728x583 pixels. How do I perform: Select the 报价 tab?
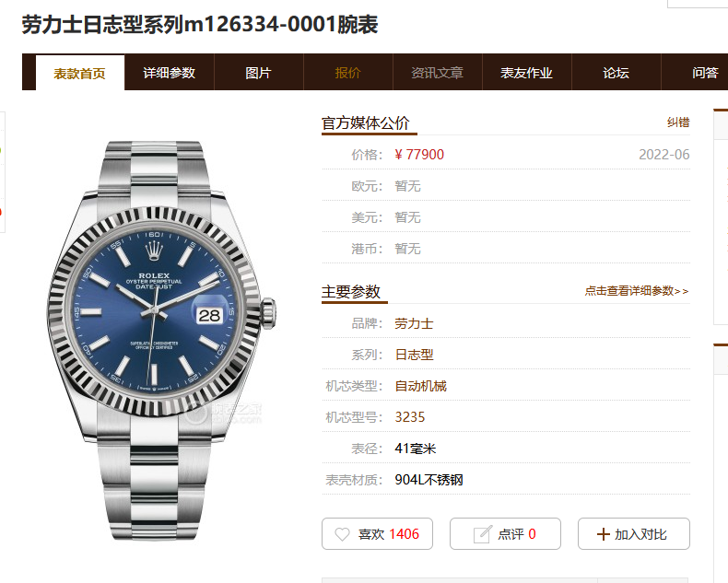tap(348, 73)
